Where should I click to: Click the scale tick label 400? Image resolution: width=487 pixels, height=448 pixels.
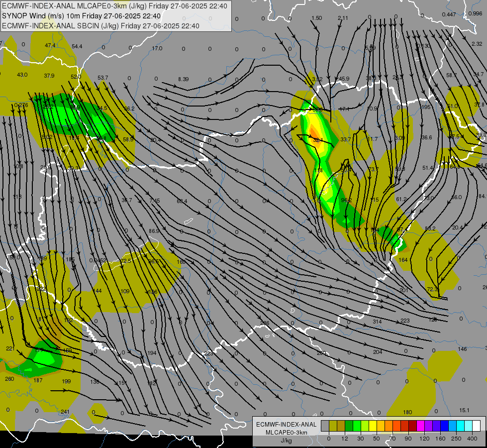[x=472, y=439]
